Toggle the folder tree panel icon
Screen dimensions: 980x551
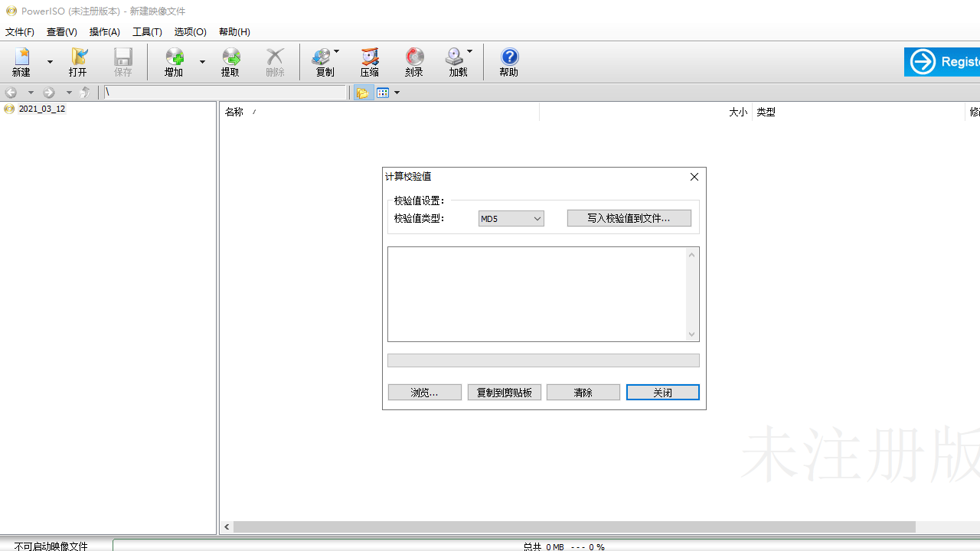[x=361, y=92]
